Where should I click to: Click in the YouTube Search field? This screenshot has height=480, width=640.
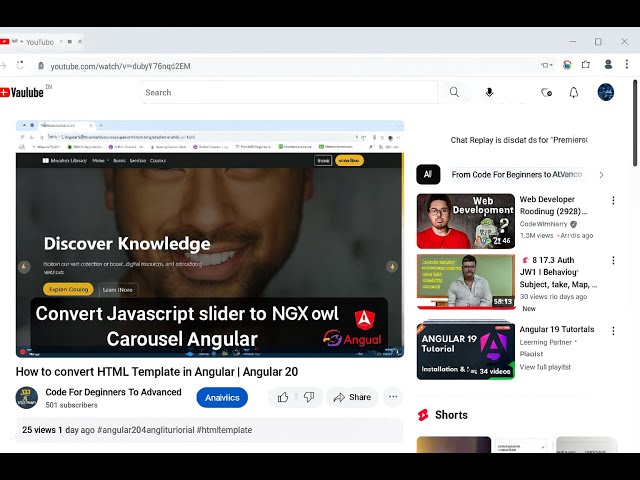click(290, 93)
